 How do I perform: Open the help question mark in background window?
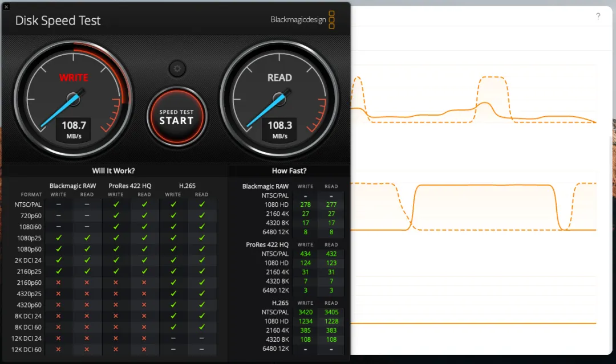598,16
